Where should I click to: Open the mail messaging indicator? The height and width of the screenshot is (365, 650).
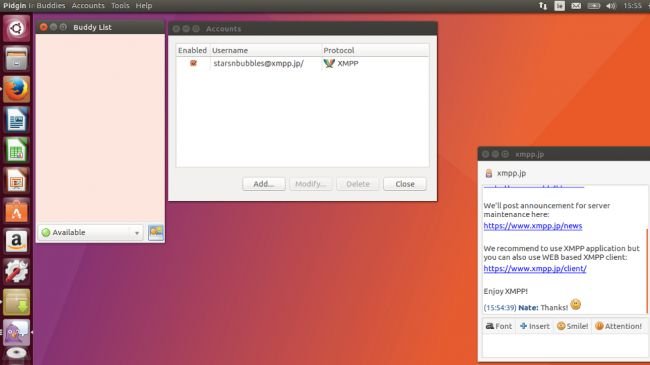[x=576, y=5]
